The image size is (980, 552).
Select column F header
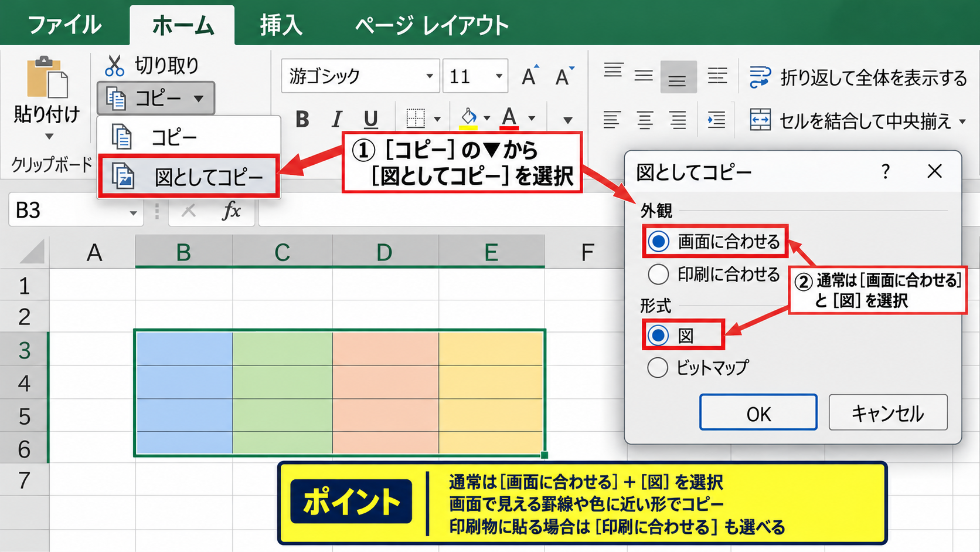(587, 252)
